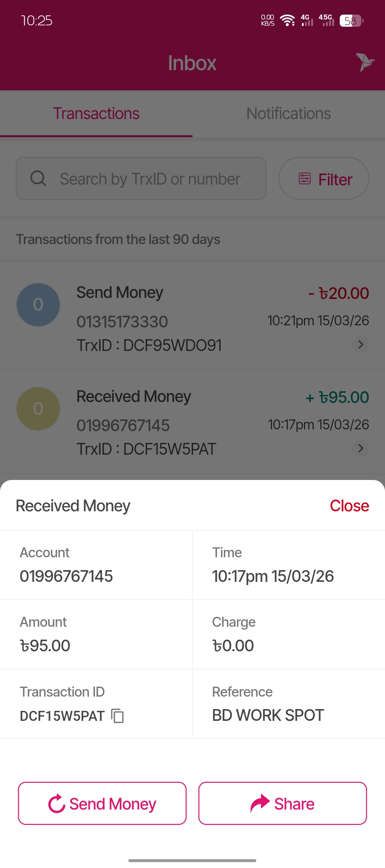Expand the Received Money transaction chevron
385x868 pixels.
click(360, 448)
